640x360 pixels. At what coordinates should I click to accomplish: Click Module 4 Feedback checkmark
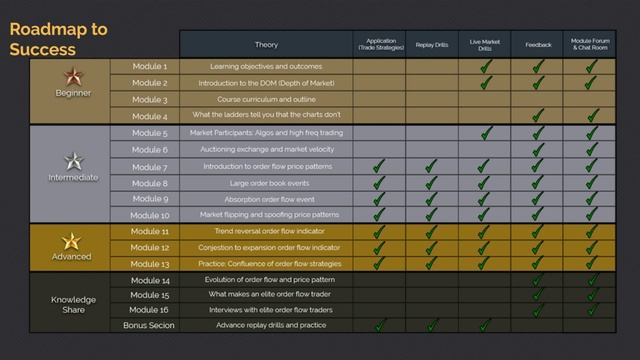point(538,116)
